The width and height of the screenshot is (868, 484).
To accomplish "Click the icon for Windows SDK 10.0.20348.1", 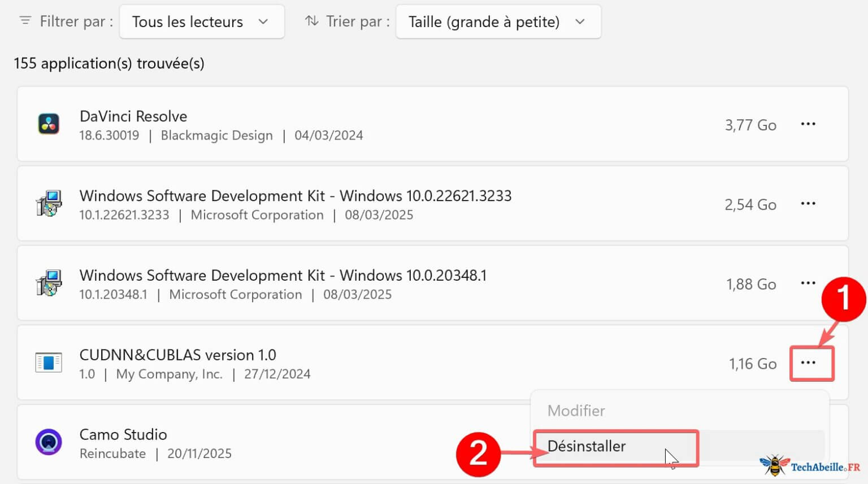I will (x=49, y=283).
